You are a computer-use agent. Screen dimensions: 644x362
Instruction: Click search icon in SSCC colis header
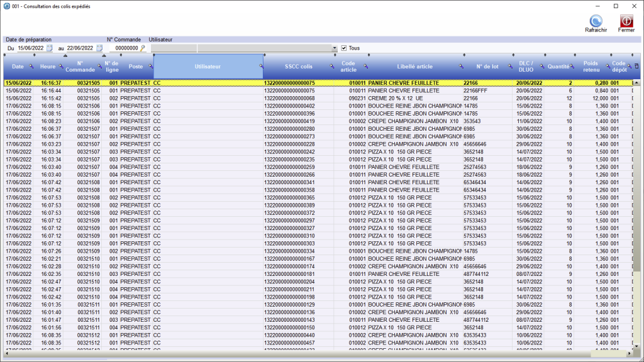point(331,67)
